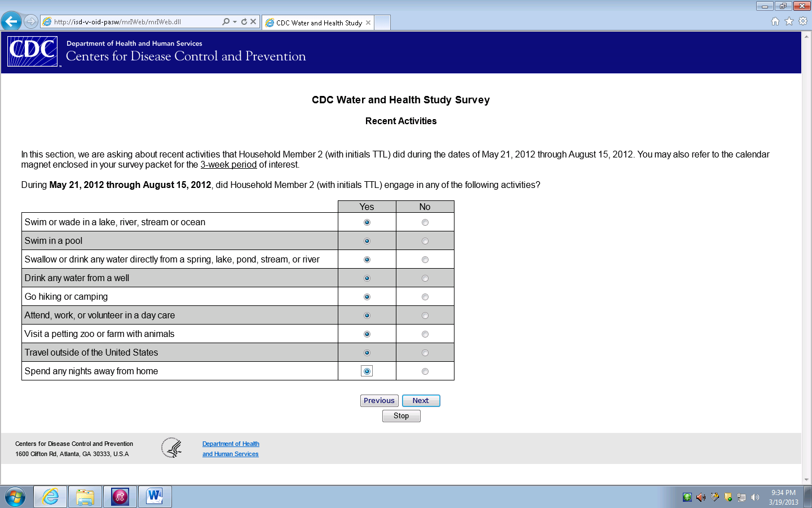Screen dimensions: 812x508
Task: Select No for Spend any nights away from home
Action: pos(425,371)
